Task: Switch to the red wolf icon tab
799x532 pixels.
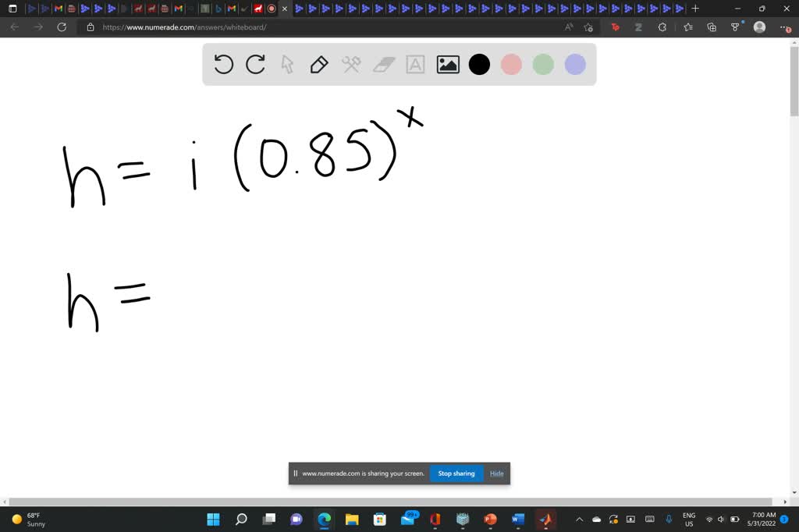Action: 258,9
